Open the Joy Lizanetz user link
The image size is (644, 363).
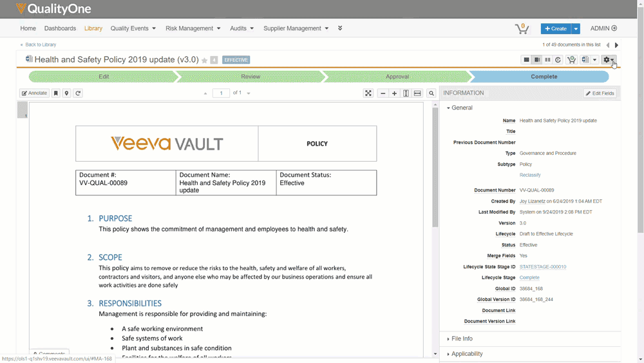pyautogui.click(x=533, y=201)
